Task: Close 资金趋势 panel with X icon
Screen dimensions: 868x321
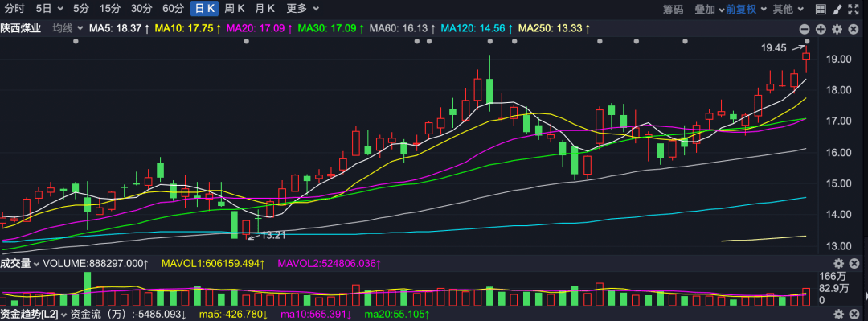Action: pyautogui.click(x=854, y=315)
